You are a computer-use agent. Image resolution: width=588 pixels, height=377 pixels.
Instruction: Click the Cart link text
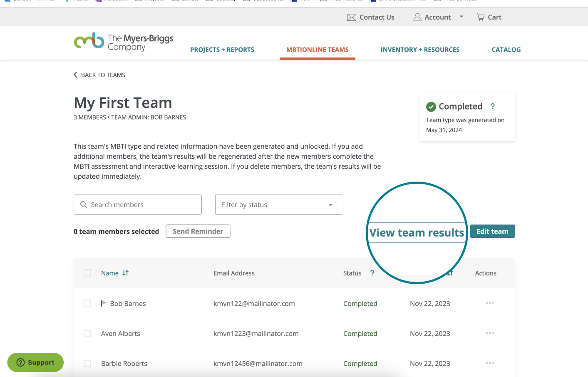pos(494,17)
